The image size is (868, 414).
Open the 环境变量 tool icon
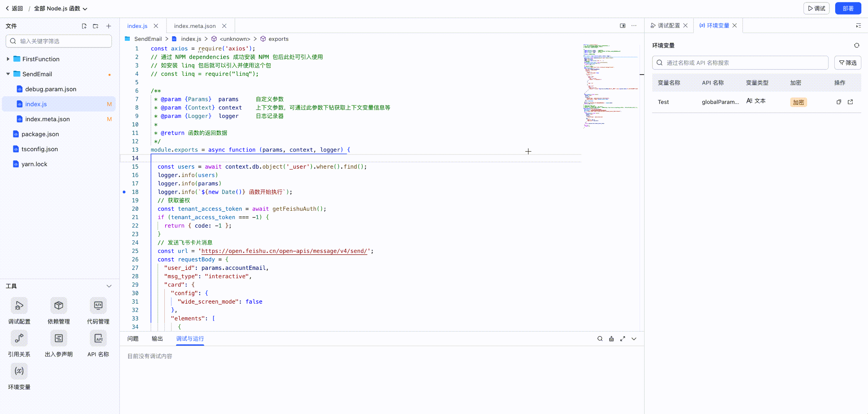tap(19, 371)
